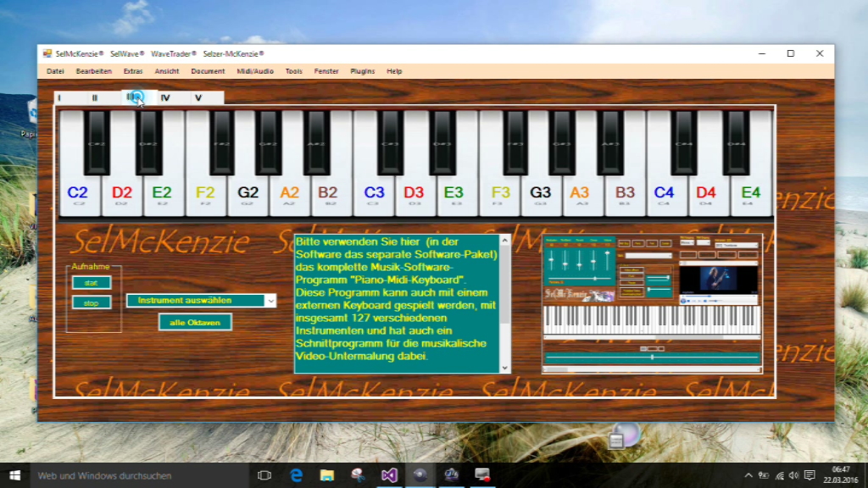Image resolution: width=868 pixels, height=488 pixels.
Task: Play the C#2 black key
Action: (97, 142)
